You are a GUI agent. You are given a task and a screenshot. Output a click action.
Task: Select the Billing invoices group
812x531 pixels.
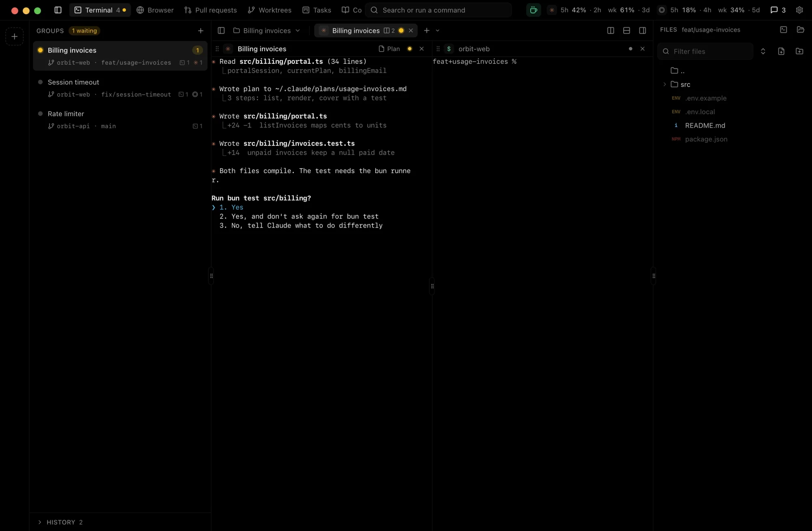click(120, 56)
